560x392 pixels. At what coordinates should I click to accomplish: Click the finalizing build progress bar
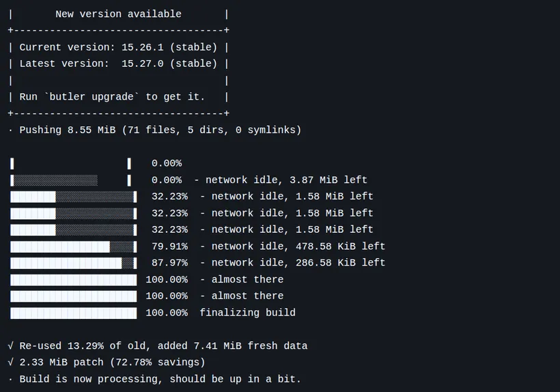pos(74,313)
